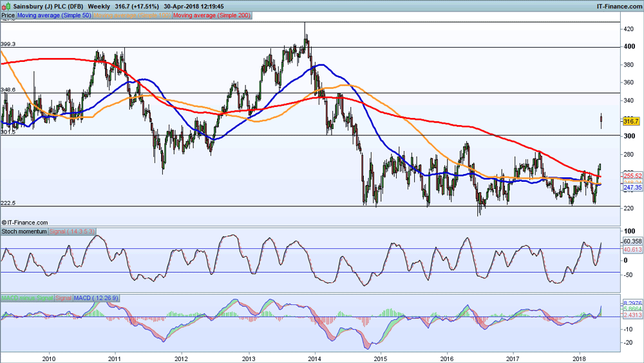This screenshot has height=363, width=644.
Task: Click the 340 price axis label
Action: pyautogui.click(x=629, y=100)
